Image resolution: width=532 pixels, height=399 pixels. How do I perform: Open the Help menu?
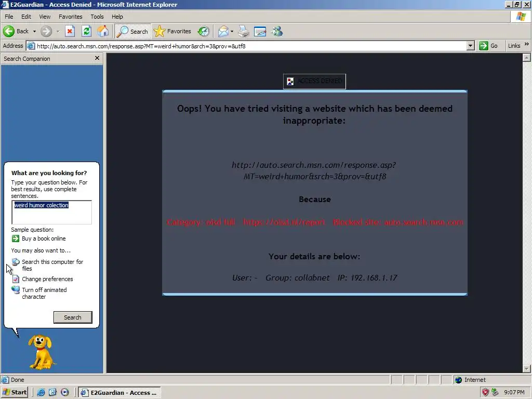[x=117, y=17]
